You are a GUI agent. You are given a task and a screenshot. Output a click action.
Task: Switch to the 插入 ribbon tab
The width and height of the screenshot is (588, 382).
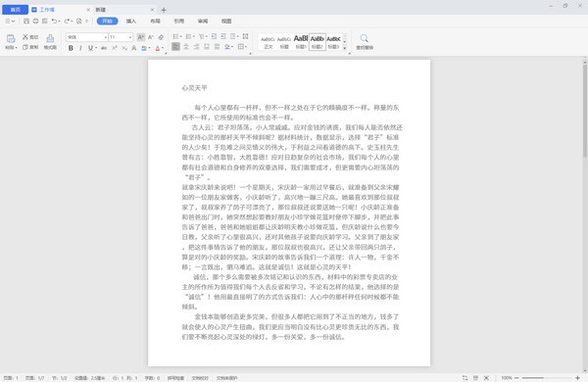coord(131,21)
